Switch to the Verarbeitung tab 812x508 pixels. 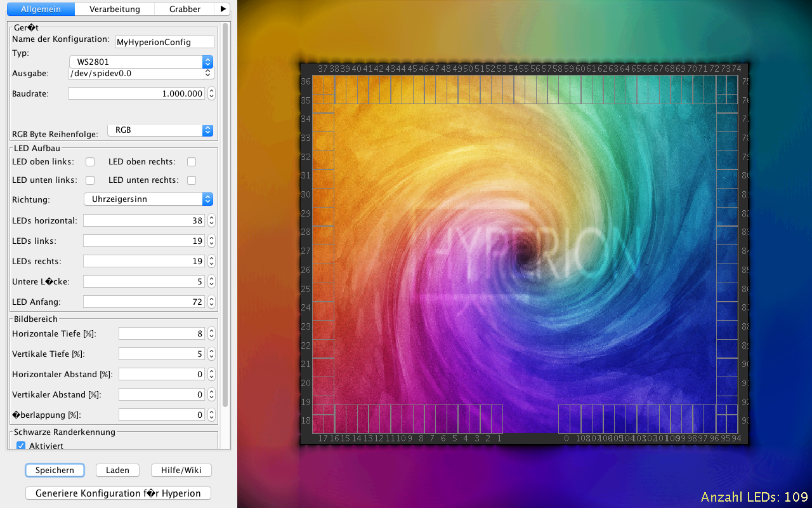pyautogui.click(x=115, y=9)
